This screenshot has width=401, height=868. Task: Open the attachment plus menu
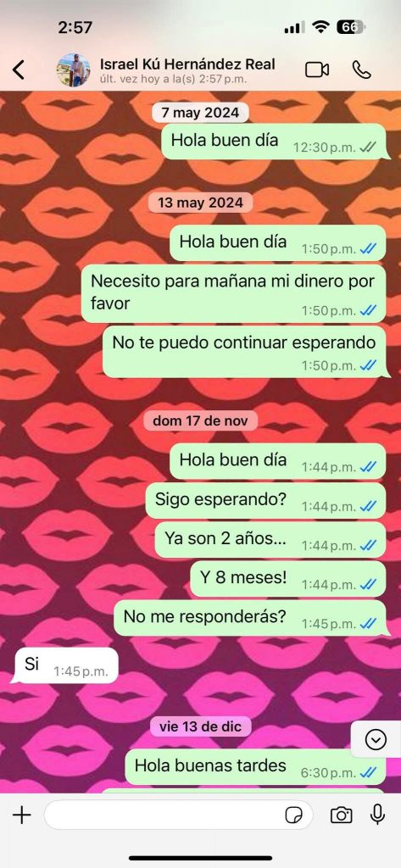(x=21, y=815)
